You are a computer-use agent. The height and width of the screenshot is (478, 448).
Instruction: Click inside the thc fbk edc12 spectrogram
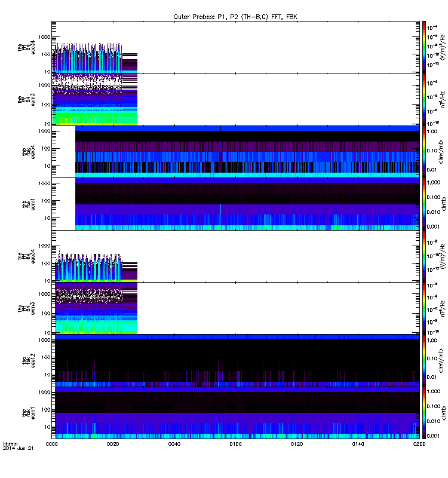(237, 361)
